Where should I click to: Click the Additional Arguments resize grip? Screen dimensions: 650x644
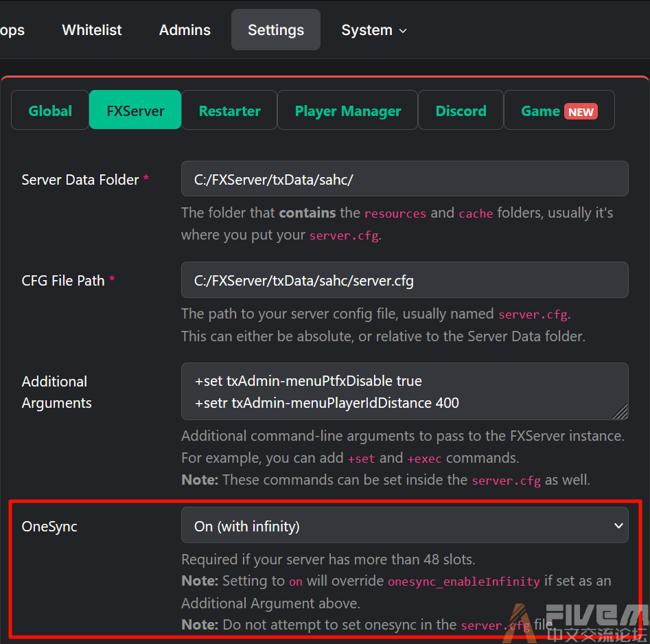coord(620,412)
